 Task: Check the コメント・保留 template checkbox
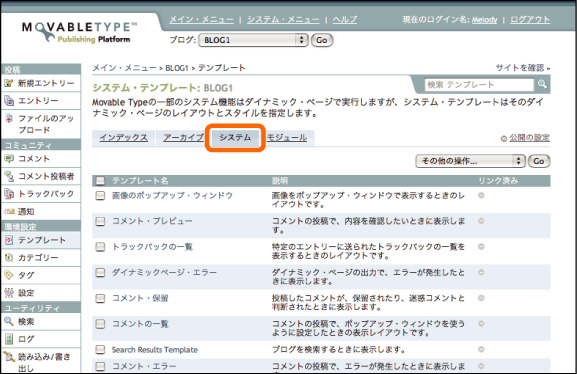100,298
